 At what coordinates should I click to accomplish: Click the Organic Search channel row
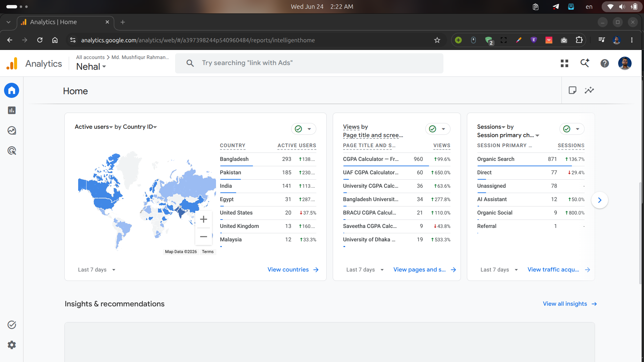[x=531, y=159]
